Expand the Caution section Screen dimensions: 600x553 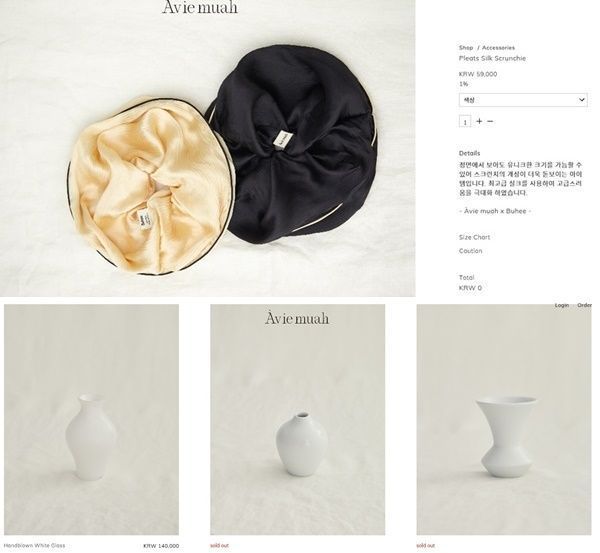tap(470, 251)
